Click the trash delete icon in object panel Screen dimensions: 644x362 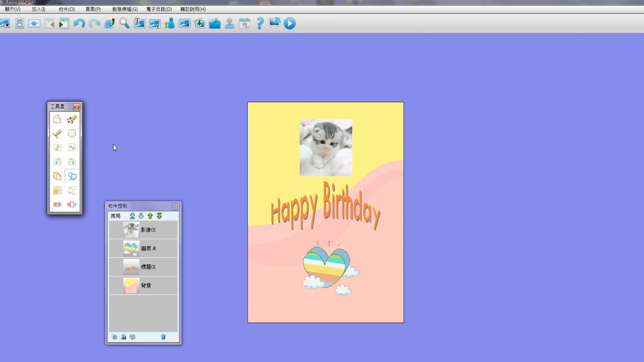(163, 337)
